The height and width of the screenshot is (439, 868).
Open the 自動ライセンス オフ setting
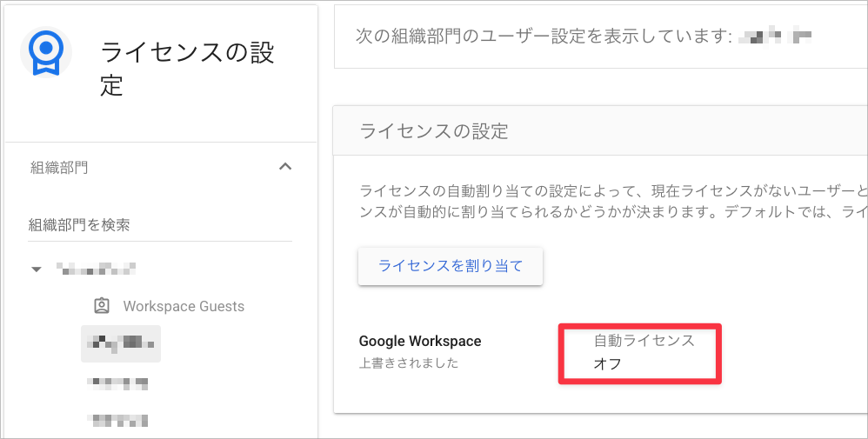point(640,353)
